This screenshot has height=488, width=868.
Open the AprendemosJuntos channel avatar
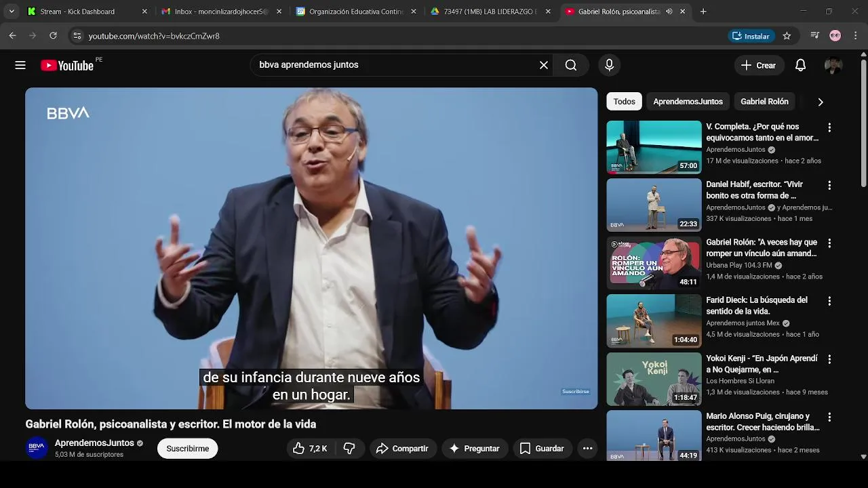pos(37,448)
